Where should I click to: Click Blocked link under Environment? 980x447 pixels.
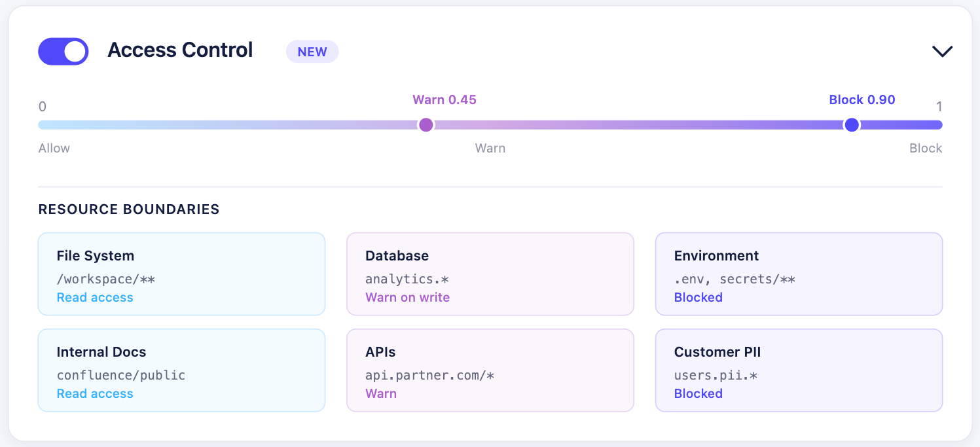click(x=699, y=297)
